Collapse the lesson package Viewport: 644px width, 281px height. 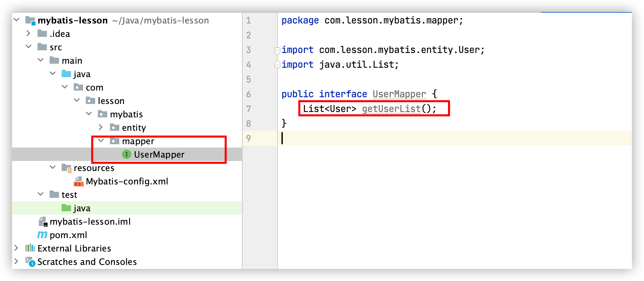point(77,100)
